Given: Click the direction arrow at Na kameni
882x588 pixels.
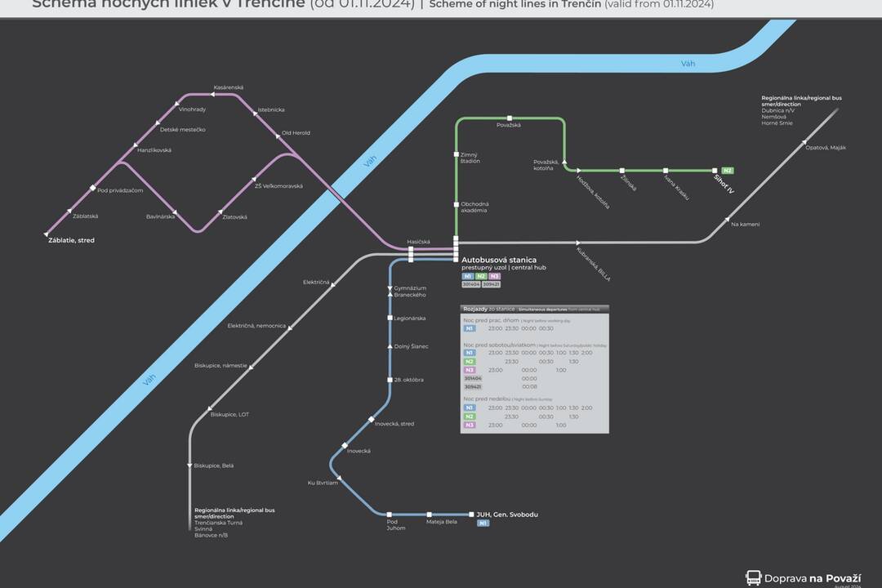Looking at the screenshot, I should coord(725,220).
